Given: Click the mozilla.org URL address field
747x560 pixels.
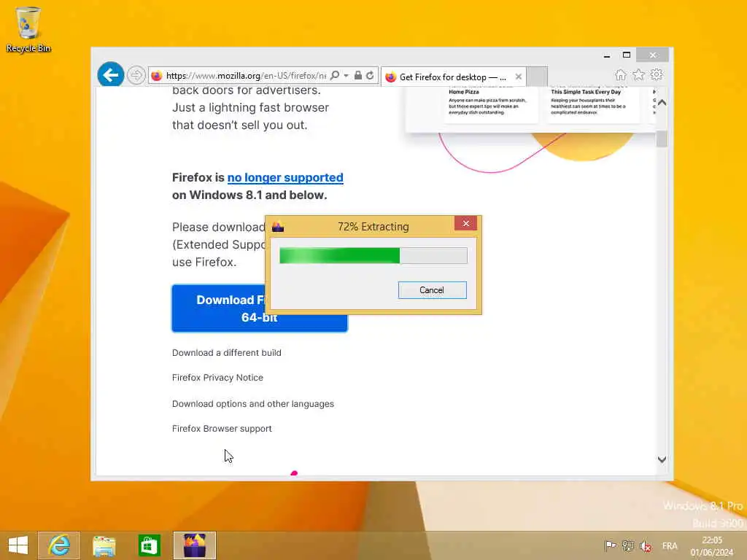Looking at the screenshot, I should pos(246,76).
